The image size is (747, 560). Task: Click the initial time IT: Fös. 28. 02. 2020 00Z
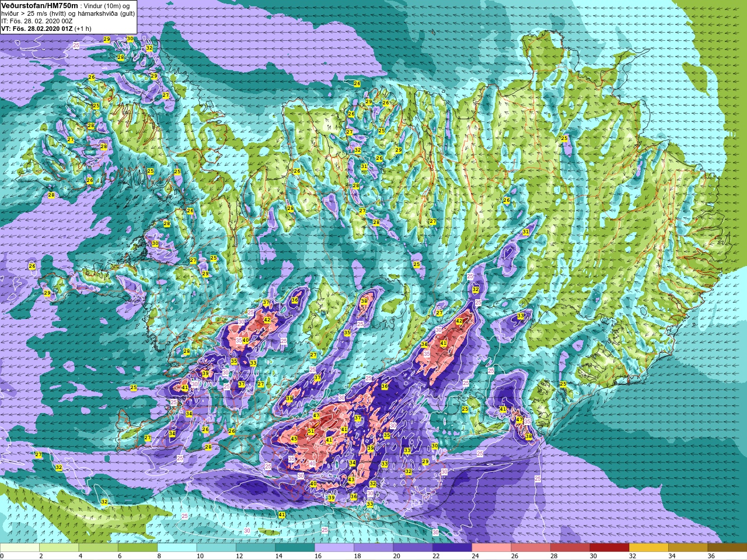point(37,21)
